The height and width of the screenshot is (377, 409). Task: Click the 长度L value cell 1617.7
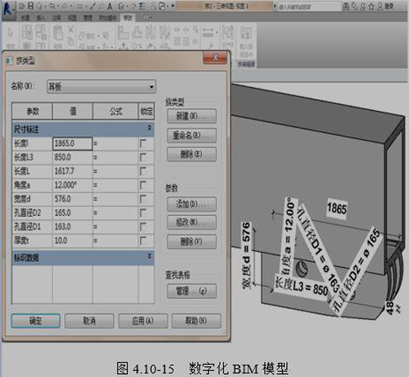pos(72,171)
